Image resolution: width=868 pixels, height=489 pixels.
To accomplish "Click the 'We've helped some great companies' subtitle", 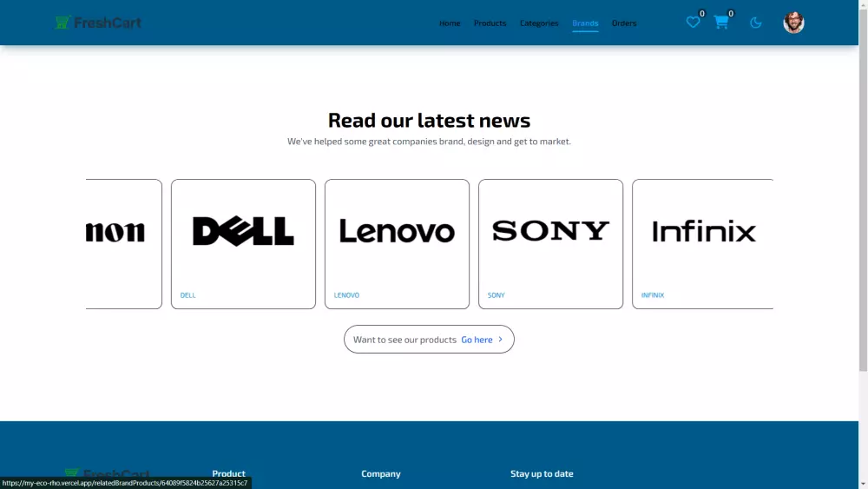I will [x=429, y=142].
